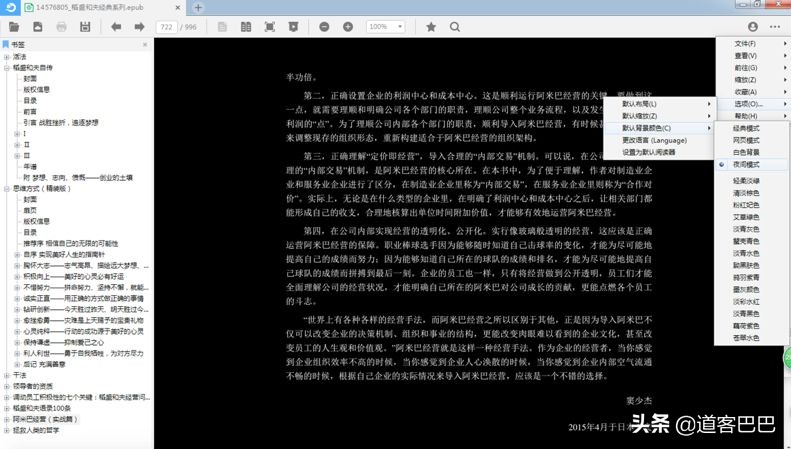Expand the 积极向上 chapter node

coord(17,276)
